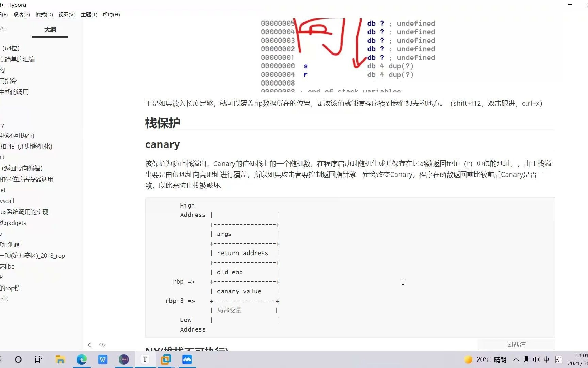Jump to outline item 点简单的汇编
The image size is (588, 368).
(17, 59)
